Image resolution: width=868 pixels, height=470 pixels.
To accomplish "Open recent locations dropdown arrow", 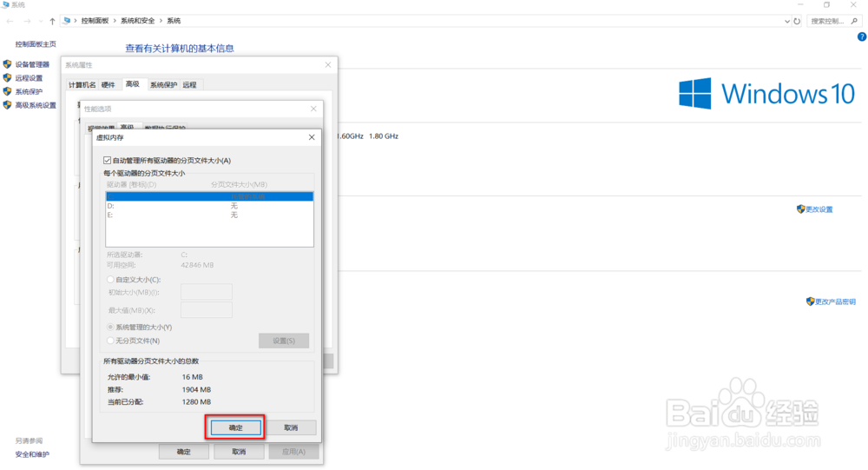I will pos(41,21).
